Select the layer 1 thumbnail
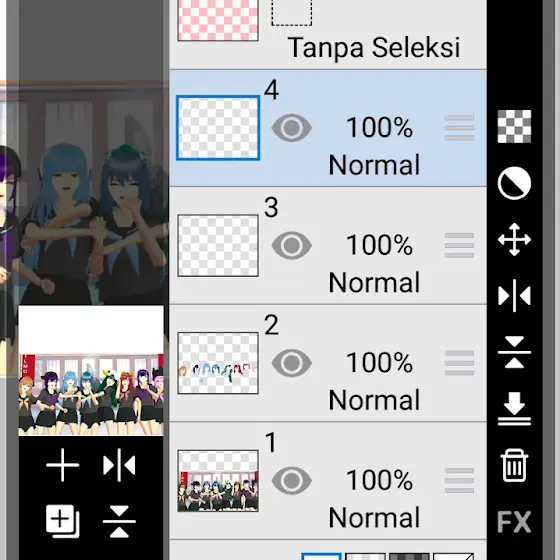 click(218, 481)
